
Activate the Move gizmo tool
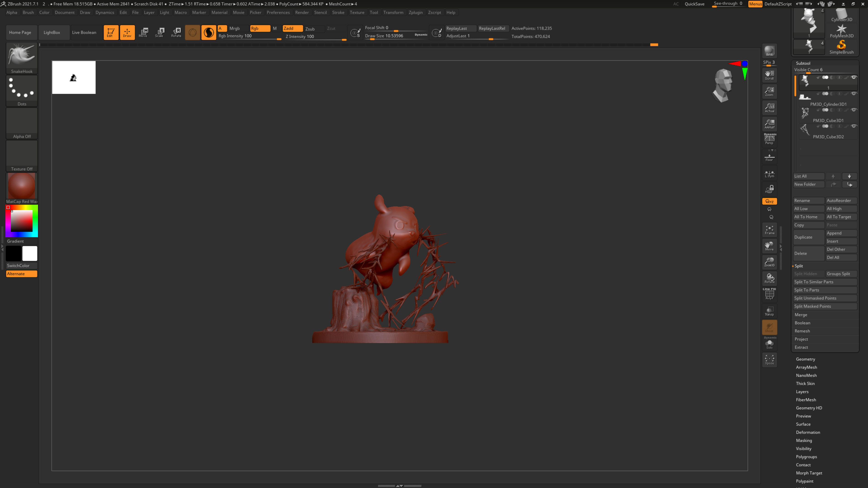pos(144,32)
